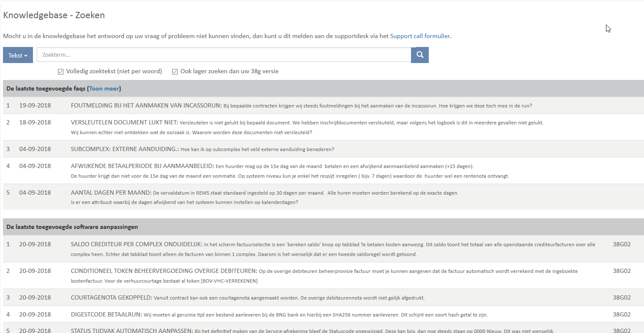644x333 pixels.
Task: Toggle Ook lager zoeken dan uw 38g versie checkbox
Action: [175, 72]
